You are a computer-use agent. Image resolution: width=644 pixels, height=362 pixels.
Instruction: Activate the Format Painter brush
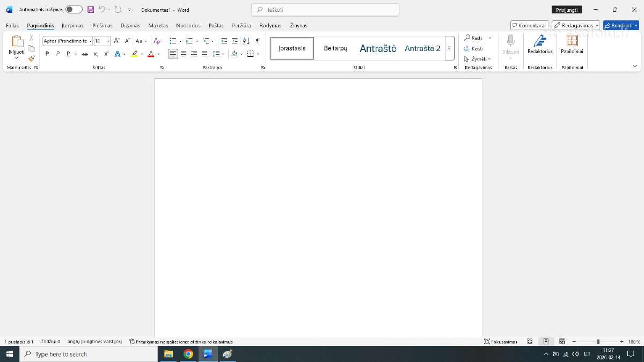tap(31, 58)
